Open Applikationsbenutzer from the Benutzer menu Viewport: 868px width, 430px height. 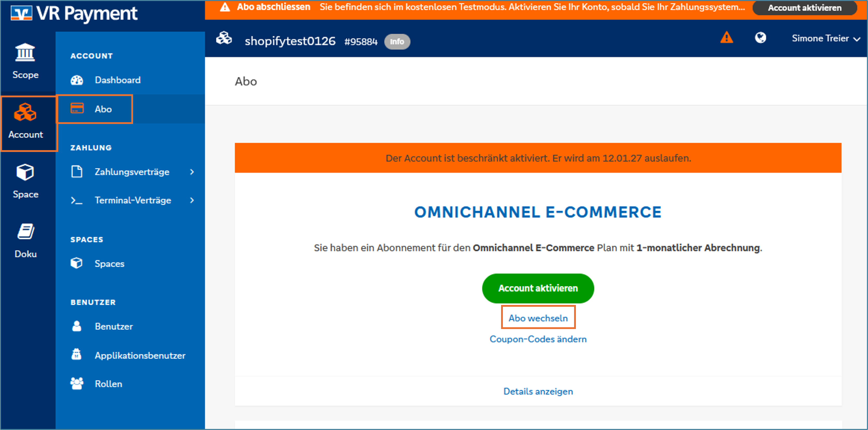pos(140,355)
